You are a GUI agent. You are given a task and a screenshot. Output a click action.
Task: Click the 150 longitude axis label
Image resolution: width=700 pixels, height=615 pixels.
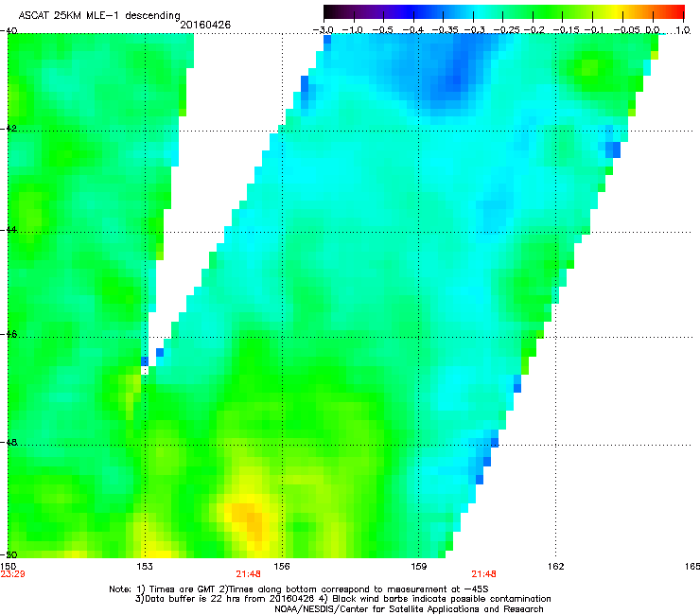pyautogui.click(x=8, y=566)
